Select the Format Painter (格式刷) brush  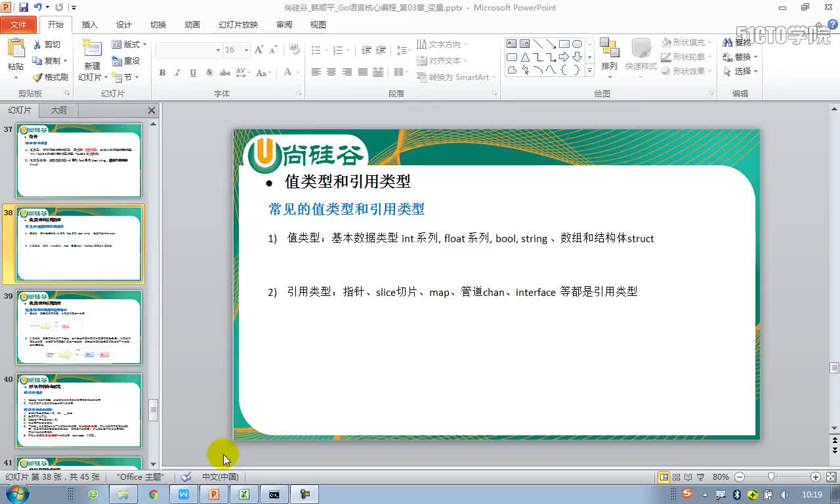click(37, 77)
